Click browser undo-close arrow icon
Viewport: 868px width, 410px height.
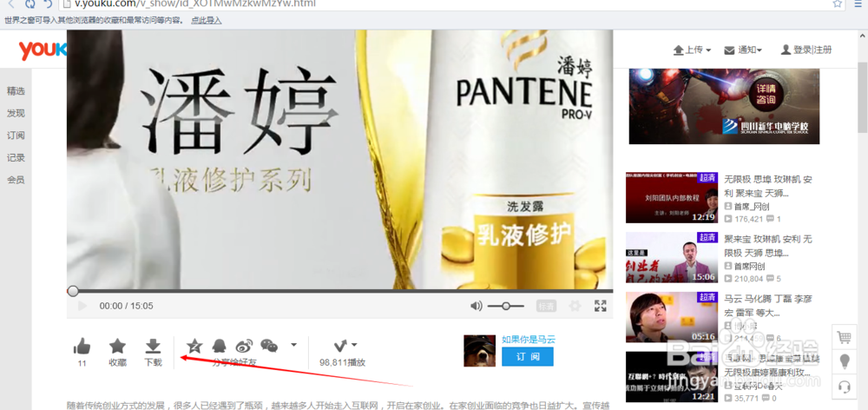(x=48, y=3)
